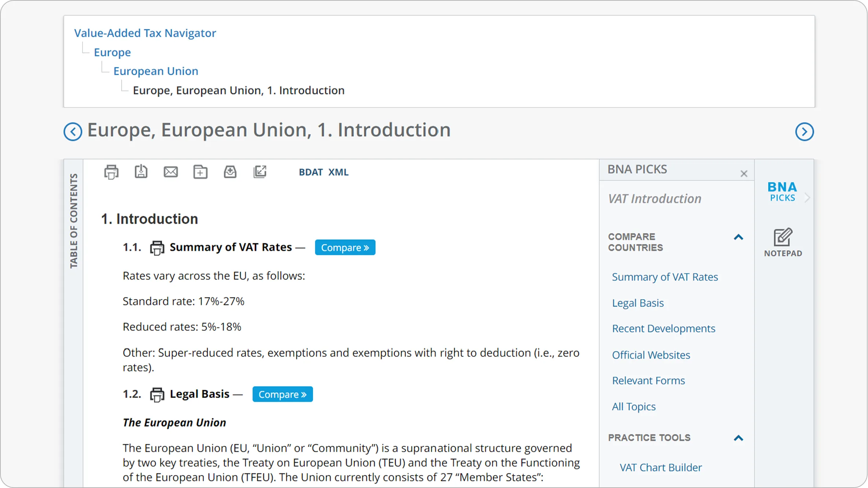The width and height of the screenshot is (868, 488).
Task: Open the Recent Developments link
Action: (x=663, y=329)
